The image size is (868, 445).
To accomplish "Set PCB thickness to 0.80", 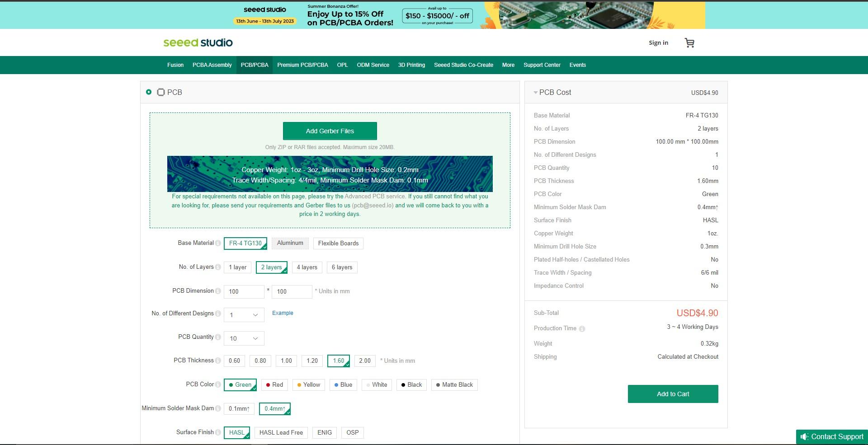I will click(260, 361).
